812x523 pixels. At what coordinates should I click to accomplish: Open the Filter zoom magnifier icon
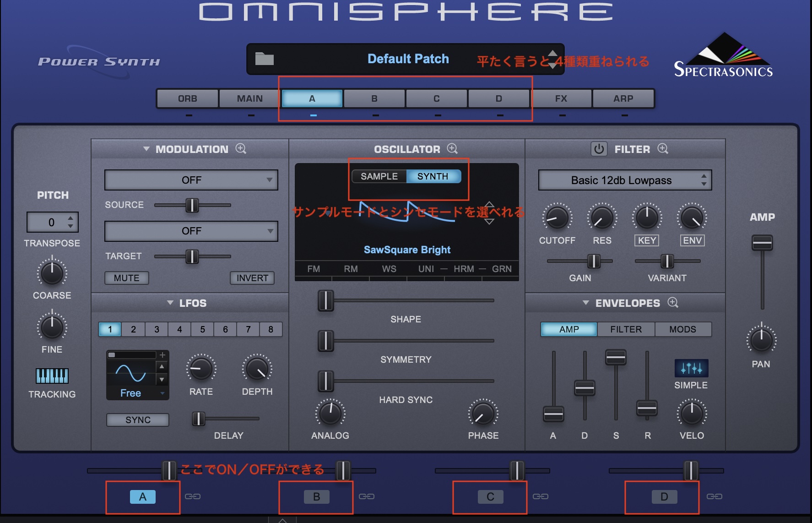[x=663, y=148]
